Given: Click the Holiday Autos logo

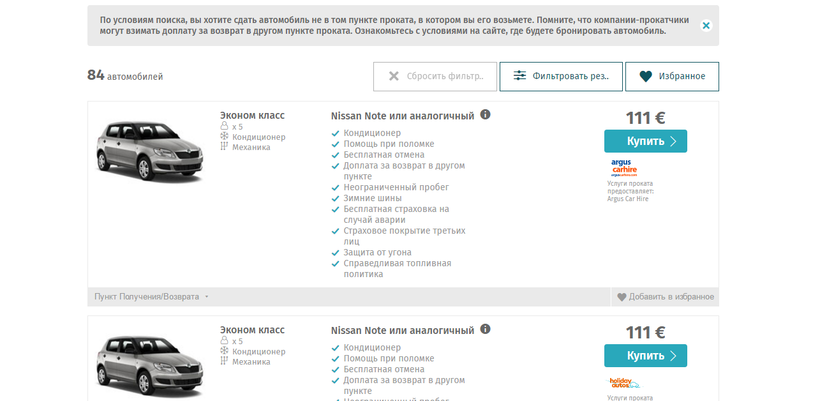Looking at the screenshot, I should point(624,382).
